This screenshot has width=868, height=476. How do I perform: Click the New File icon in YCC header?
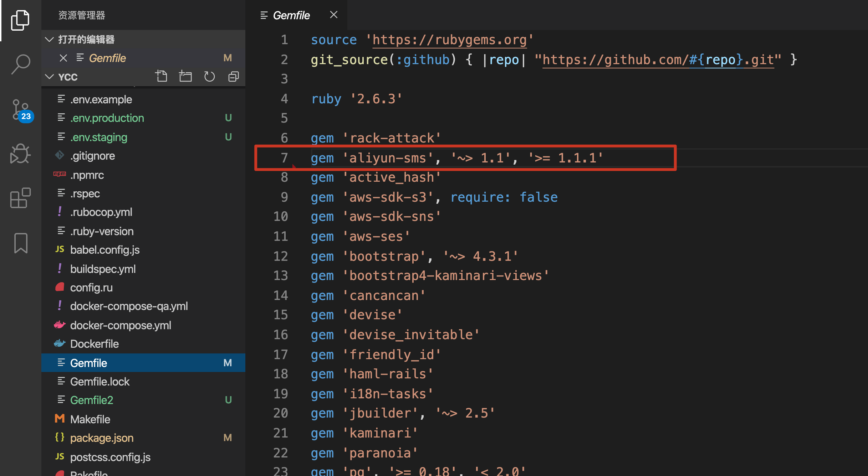click(161, 77)
